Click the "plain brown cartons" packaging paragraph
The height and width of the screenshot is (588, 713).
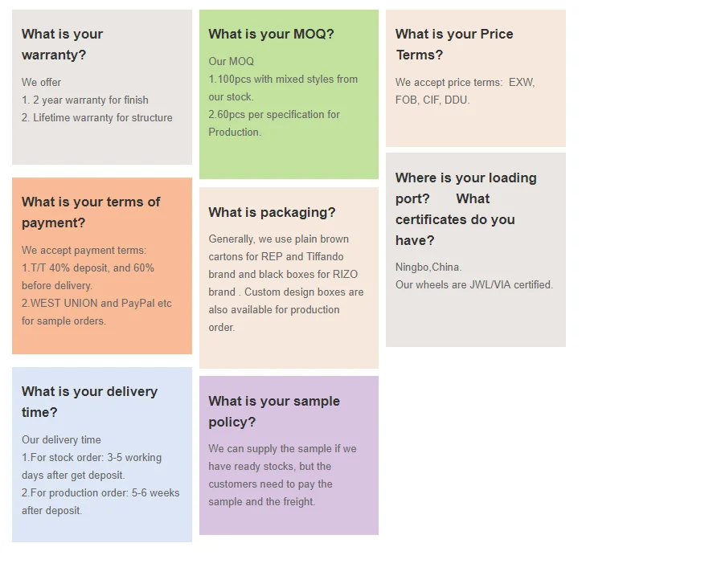click(286, 283)
